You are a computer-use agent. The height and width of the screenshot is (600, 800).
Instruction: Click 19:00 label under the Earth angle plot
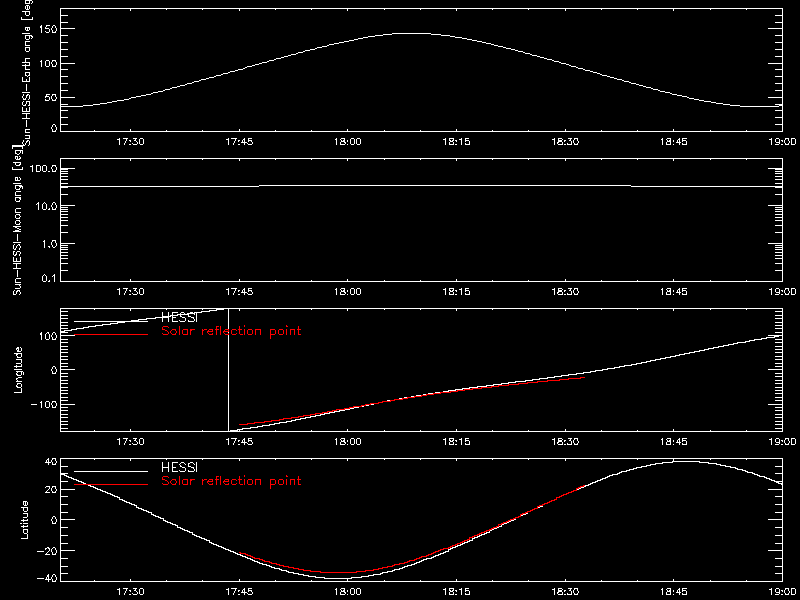pyautogui.click(x=782, y=142)
